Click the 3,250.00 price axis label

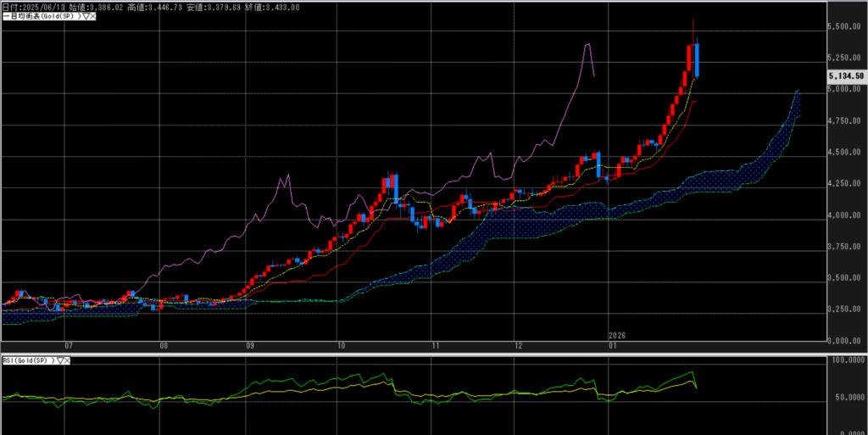pos(846,310)
